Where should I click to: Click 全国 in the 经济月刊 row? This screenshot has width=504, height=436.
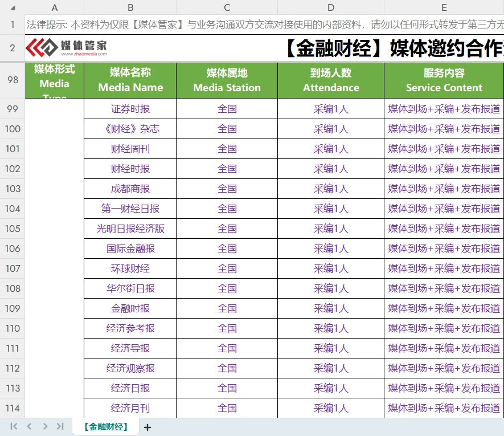[x=227, y=408]
